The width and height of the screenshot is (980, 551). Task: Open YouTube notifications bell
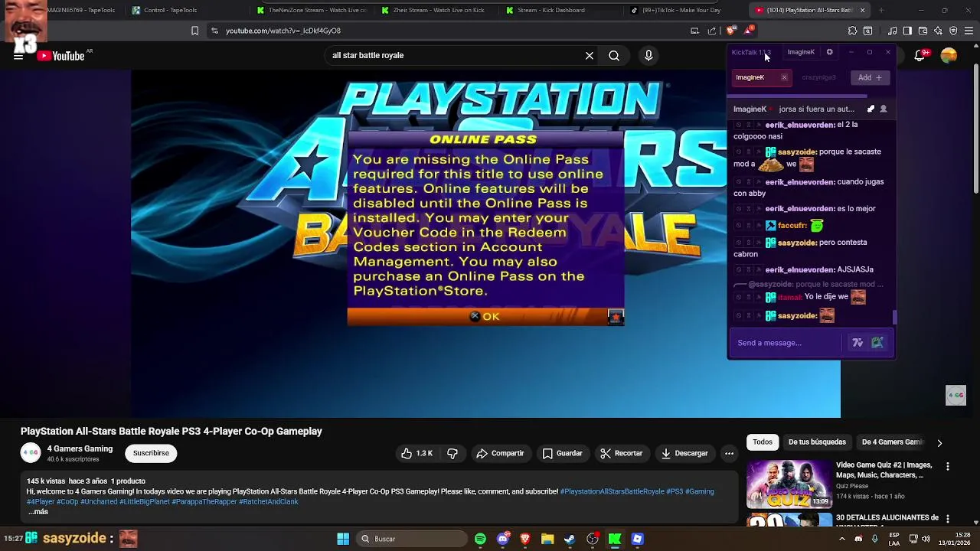[x=921, y=56]
